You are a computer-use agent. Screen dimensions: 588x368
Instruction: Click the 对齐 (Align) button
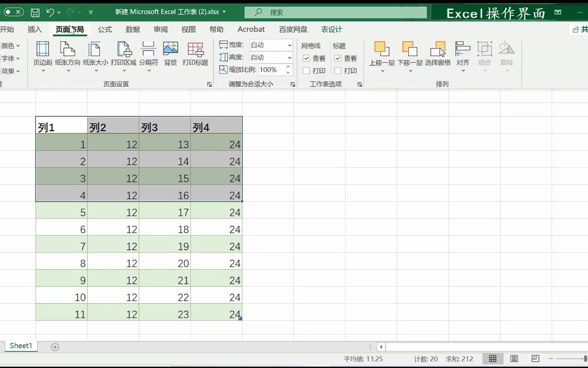point(462,55)
